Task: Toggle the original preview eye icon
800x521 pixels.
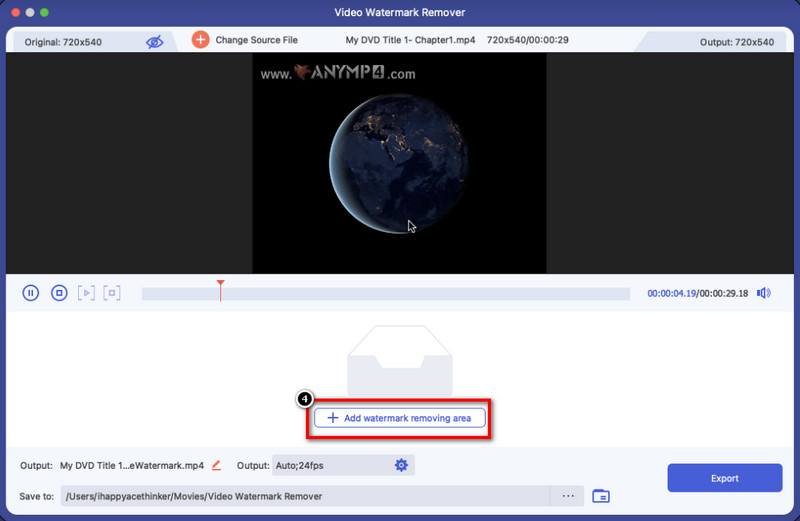Action: point(155,42)
